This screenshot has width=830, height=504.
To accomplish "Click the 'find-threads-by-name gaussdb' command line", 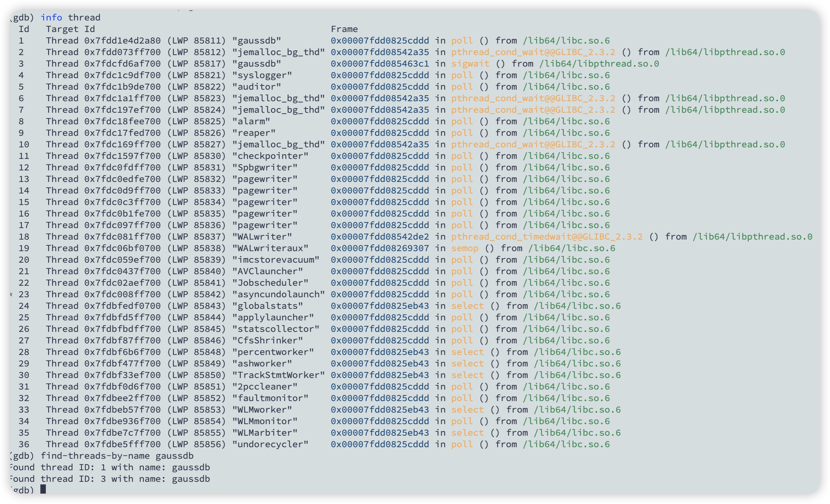I will pyautogui.click(x=117, y=456).
